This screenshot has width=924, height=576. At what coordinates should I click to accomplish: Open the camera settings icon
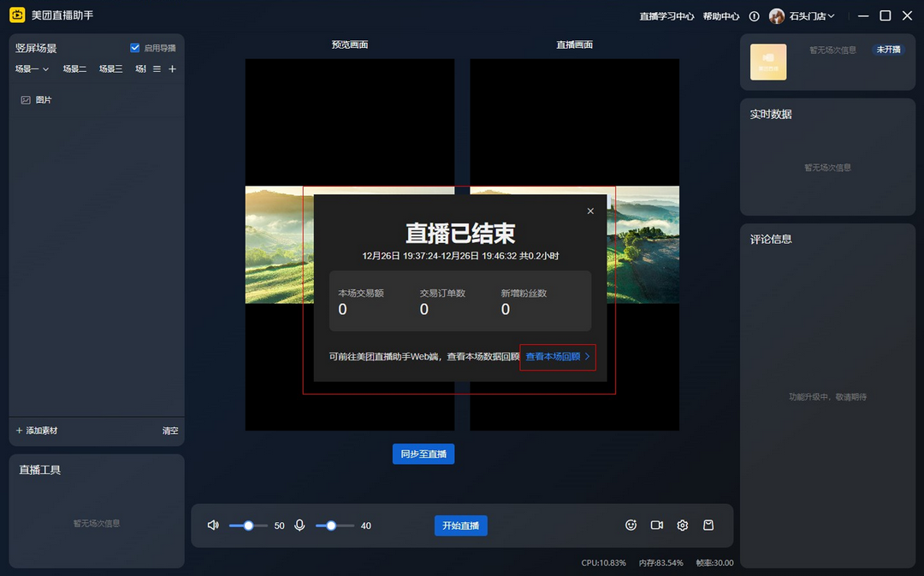(x=656, y=525)
